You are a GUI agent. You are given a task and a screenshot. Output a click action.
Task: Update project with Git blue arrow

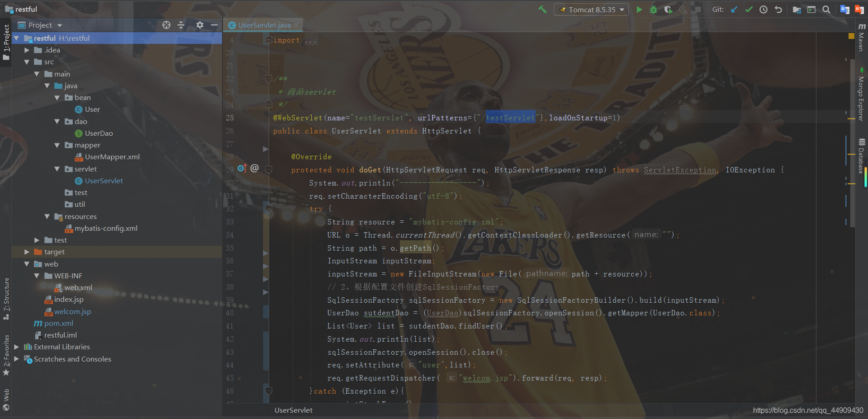click(x=734, y=10)
